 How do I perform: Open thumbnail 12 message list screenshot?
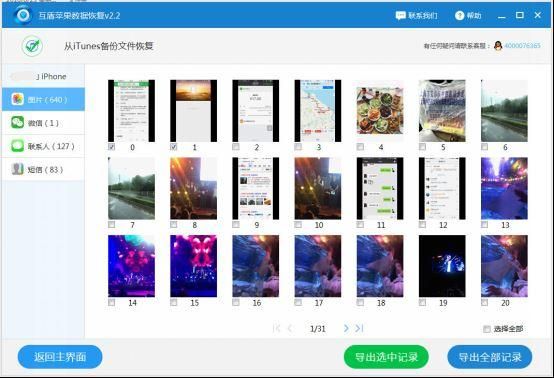(x=442, y=188)
